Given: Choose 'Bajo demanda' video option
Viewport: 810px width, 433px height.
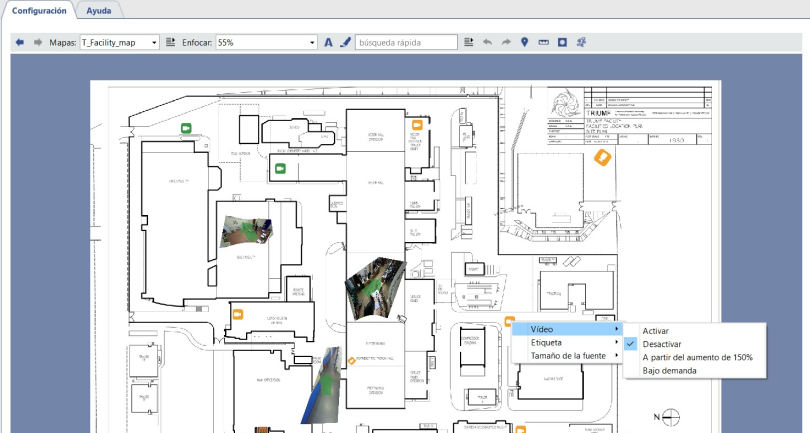Looking at the screenshot, I should click(x=668, y=371).
